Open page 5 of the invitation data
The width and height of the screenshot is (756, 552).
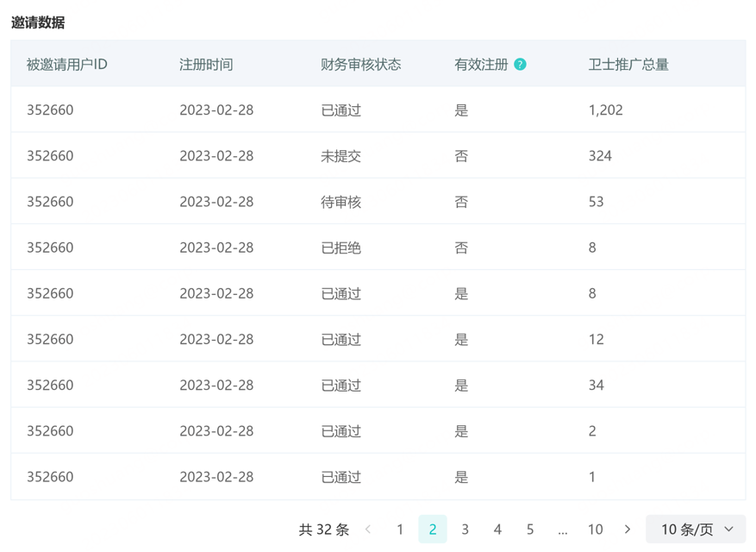pyautogui.click(x=530, y=530)
